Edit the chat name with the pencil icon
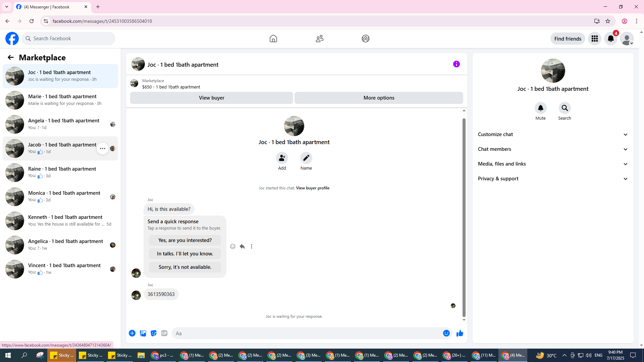Viewport: 644px width, 362px height. (306, 158)
